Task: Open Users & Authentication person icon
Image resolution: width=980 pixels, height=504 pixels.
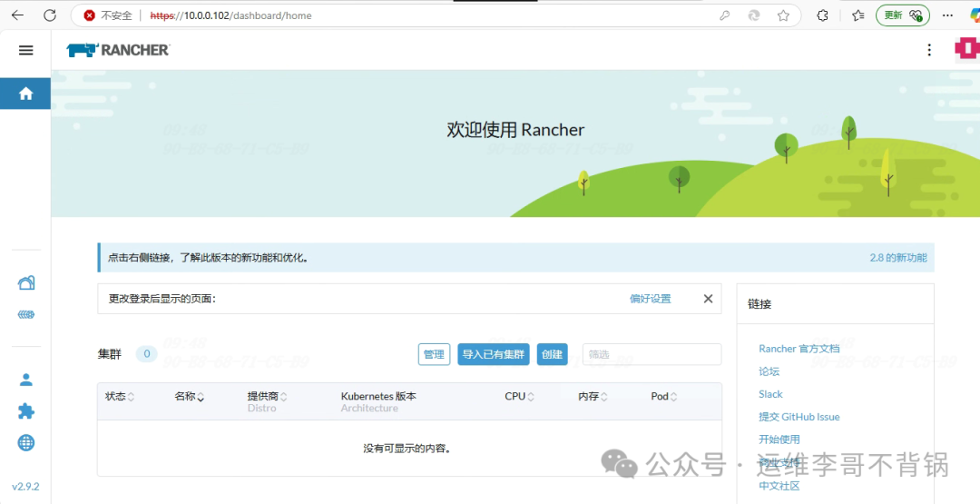Action: pyautogui.click(x=25, y=380)
